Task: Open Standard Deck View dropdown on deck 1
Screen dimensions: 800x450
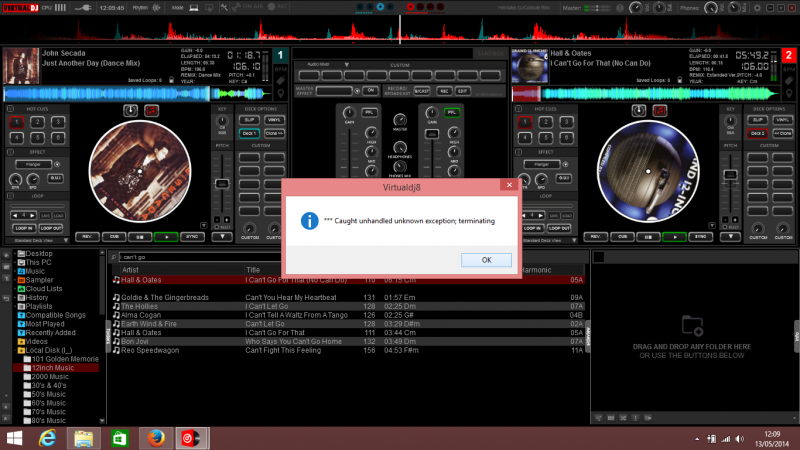Action: point(66,240)
